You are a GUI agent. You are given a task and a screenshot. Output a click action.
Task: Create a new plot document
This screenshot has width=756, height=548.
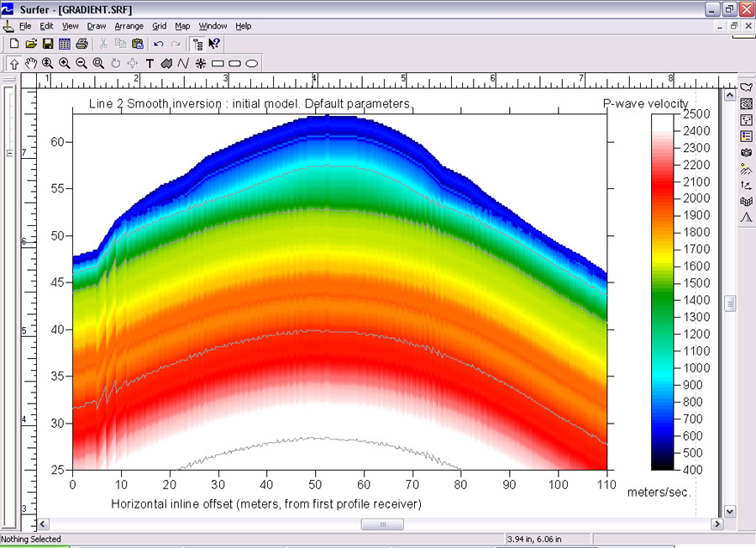14,44
